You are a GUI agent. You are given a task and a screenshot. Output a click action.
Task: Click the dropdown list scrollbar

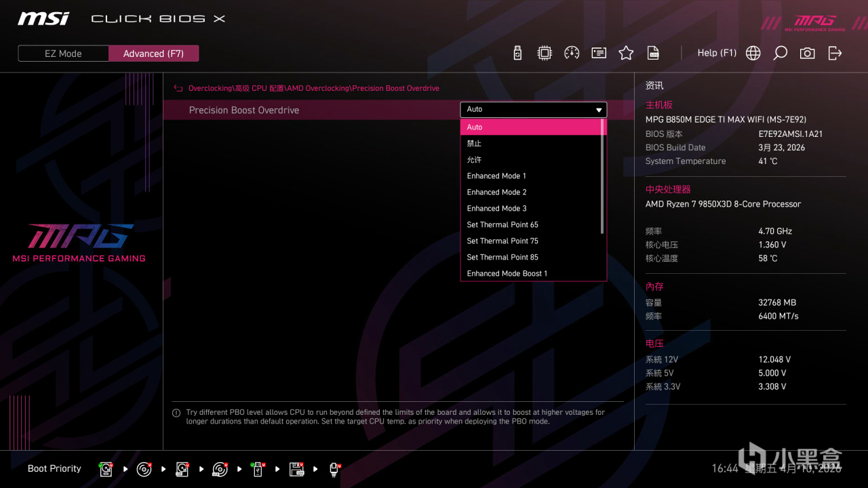[603, 177]
